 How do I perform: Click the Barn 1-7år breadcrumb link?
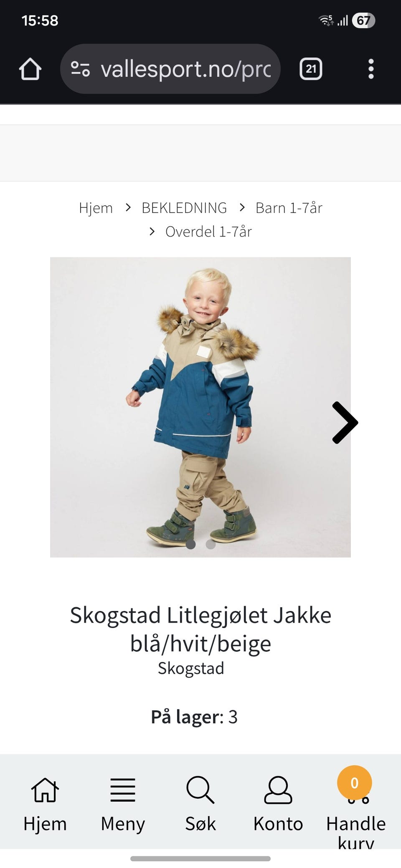click(x=289, y=208)
